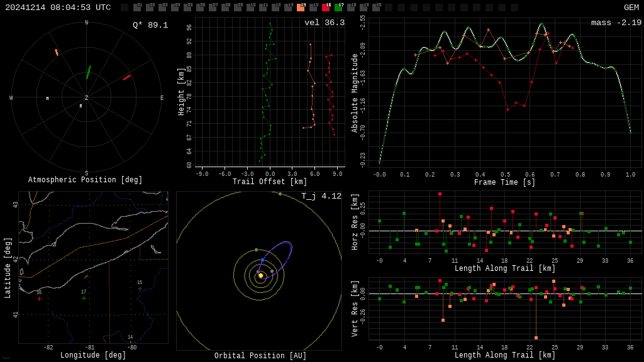The height and width of the screenshot is (362, 644).
Task: Click the gray station 15 cross on map
Action: [x=140, y=289]
